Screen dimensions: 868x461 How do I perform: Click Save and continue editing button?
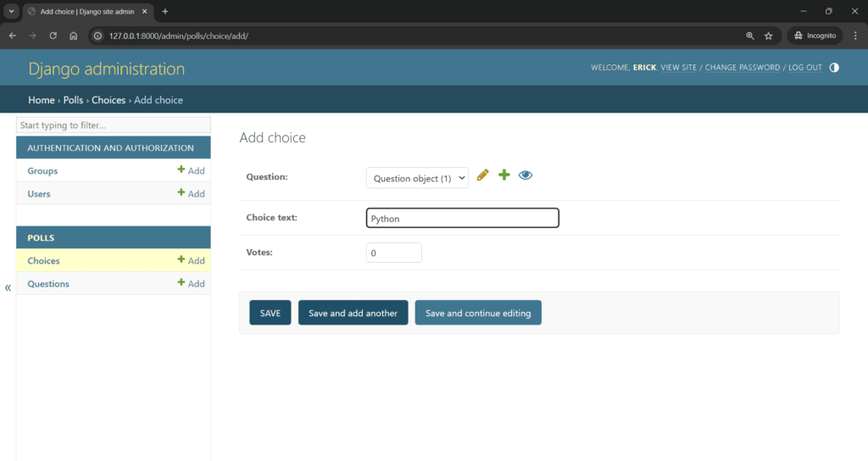click(478, 313)
